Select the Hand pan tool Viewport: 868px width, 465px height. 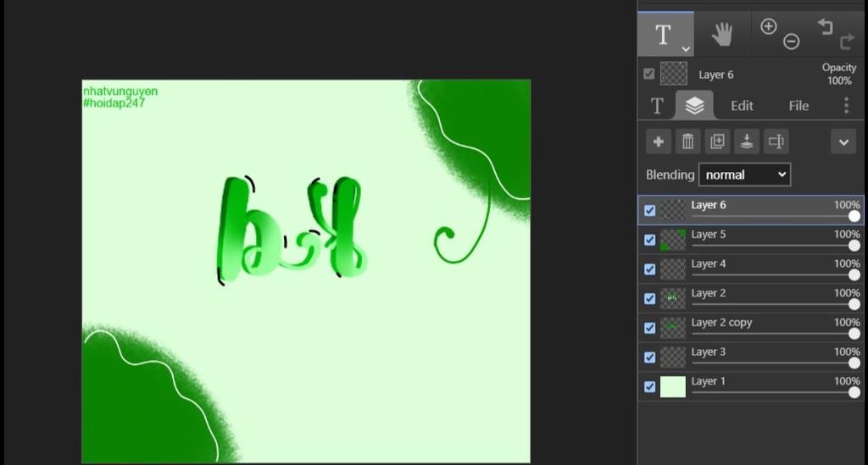[x=722, y=34]
